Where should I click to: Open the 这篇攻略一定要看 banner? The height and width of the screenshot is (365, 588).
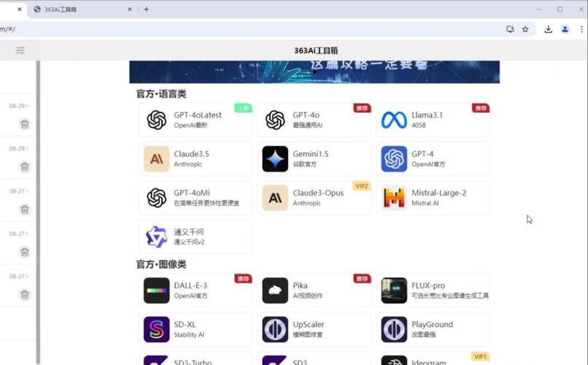(314, 72)
